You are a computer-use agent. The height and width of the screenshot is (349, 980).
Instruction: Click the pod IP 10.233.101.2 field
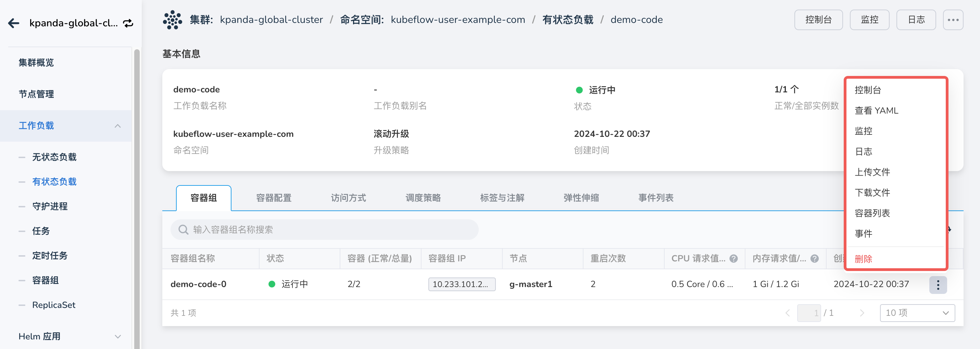[462, 284]
